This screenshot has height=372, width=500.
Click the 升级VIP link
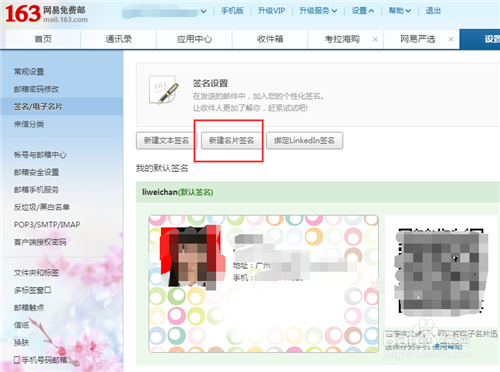(271, 11)
